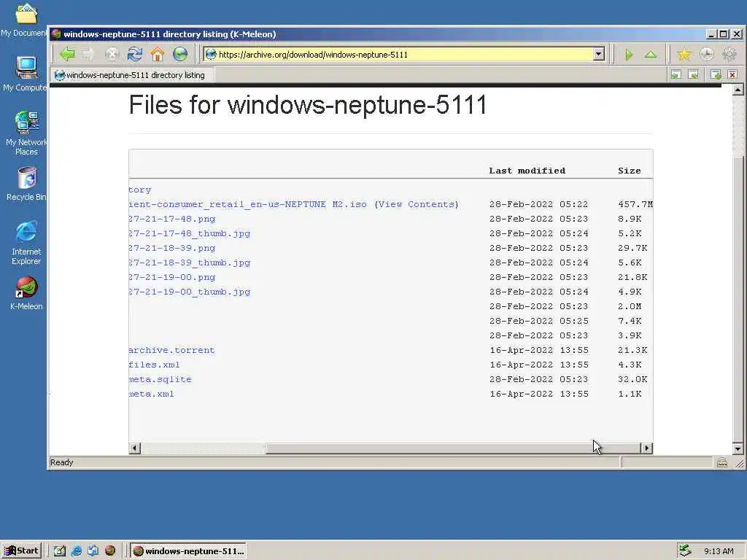Open Preferences with the gear icon
747x560 pixels.
pyautogui.click(x=729, y=55)
